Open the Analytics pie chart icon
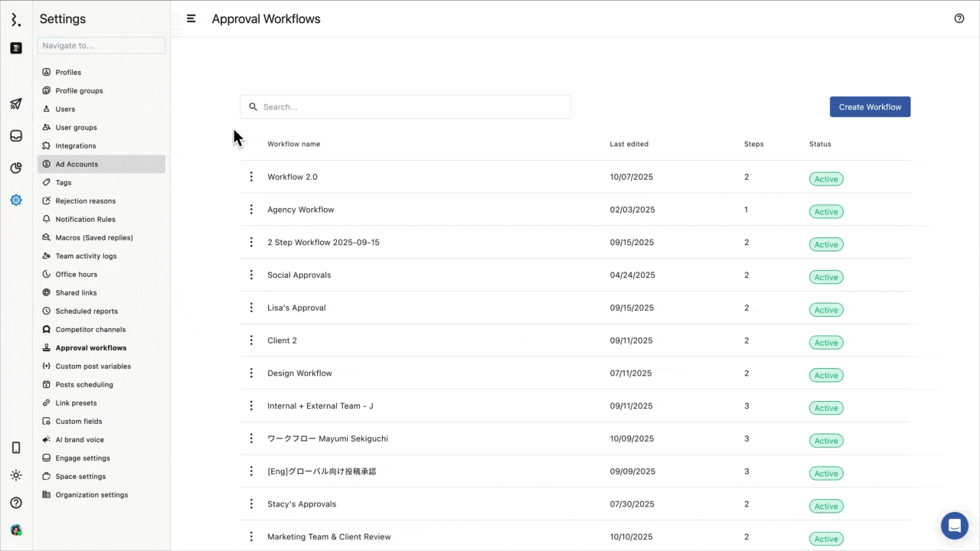The width and height of the screenshot is (980, 551). 16,168
